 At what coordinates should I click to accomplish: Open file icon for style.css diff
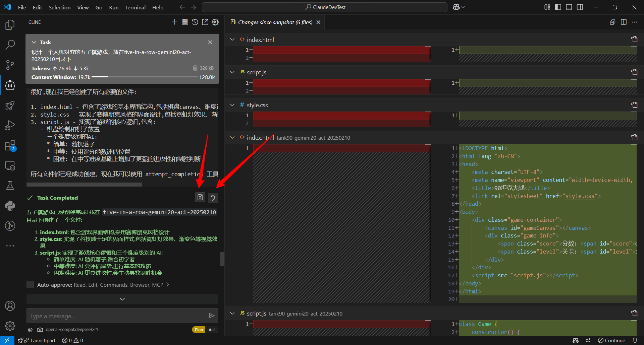click(634, 105)
